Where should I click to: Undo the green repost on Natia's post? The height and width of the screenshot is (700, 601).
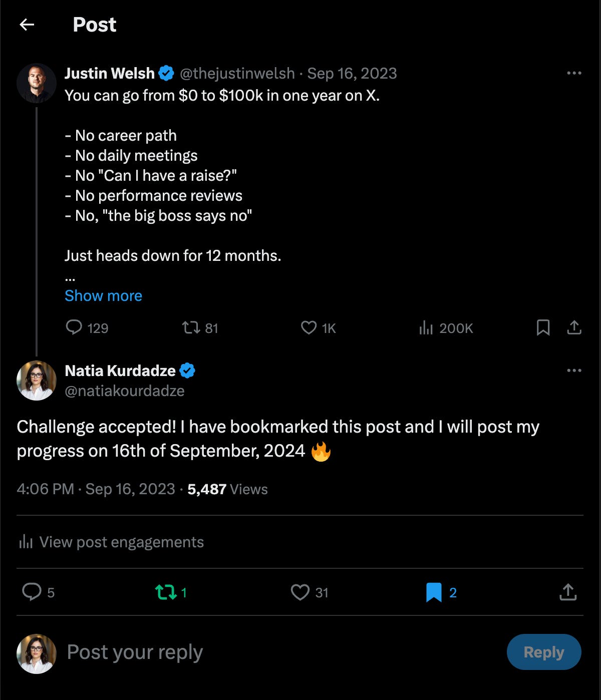point(166,593)
